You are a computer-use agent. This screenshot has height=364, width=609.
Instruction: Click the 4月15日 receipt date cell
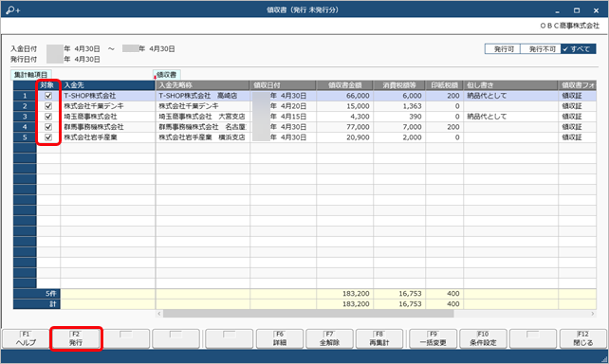coord(283,117)
